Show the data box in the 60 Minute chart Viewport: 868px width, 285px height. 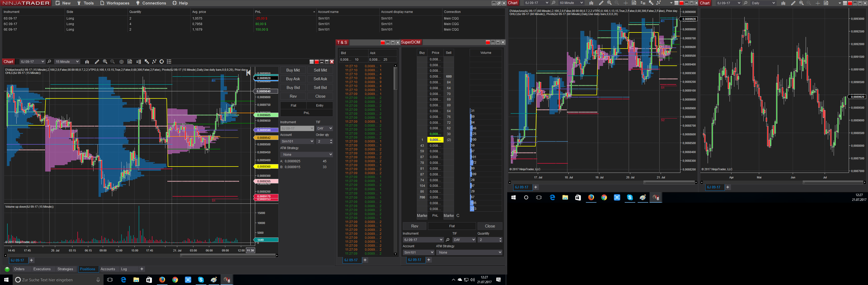click(634, 3)
